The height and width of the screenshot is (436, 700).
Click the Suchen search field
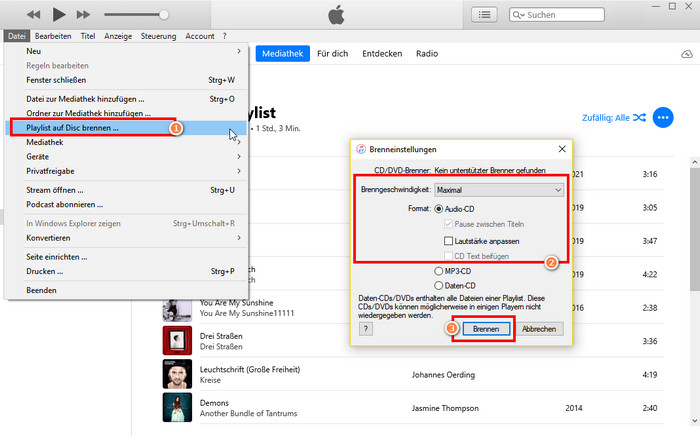[557, 15]
